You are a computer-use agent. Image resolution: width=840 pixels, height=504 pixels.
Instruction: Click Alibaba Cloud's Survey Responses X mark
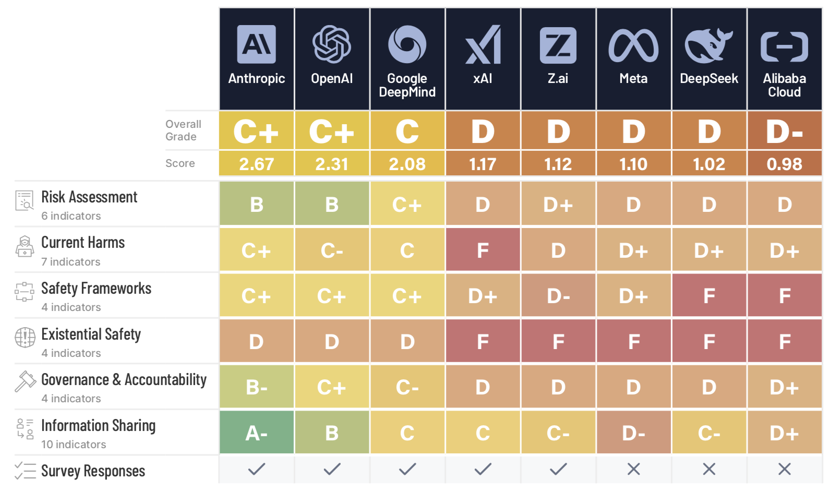coord(784,469)
